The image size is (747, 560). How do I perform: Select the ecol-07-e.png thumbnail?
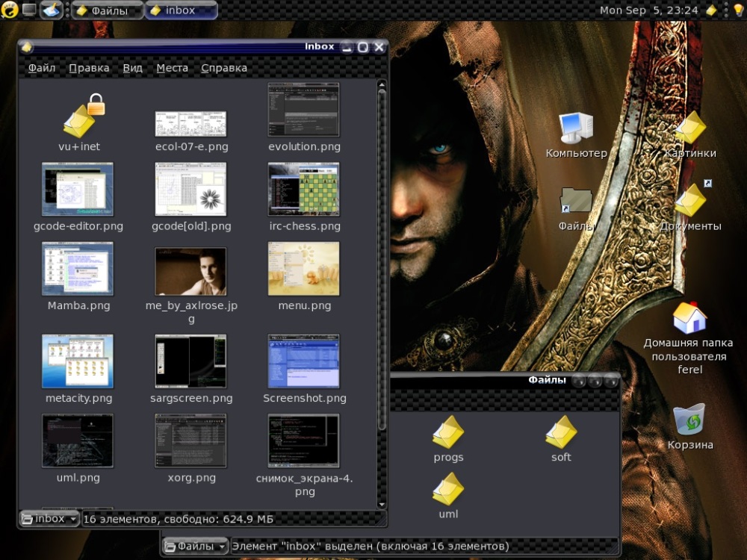coord(190,124)
